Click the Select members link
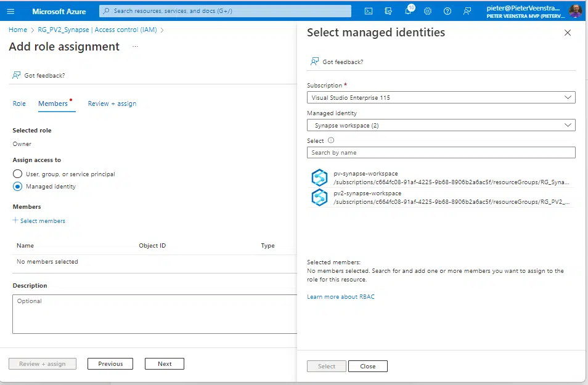This screenshot has height=385, width=588. click(43, 221)
